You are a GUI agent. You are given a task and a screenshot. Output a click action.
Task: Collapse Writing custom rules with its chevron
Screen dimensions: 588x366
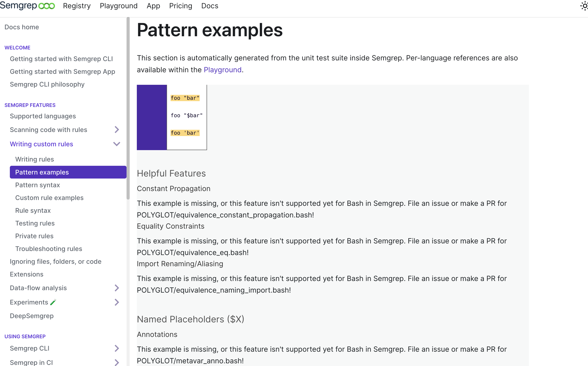click(117, 144)
